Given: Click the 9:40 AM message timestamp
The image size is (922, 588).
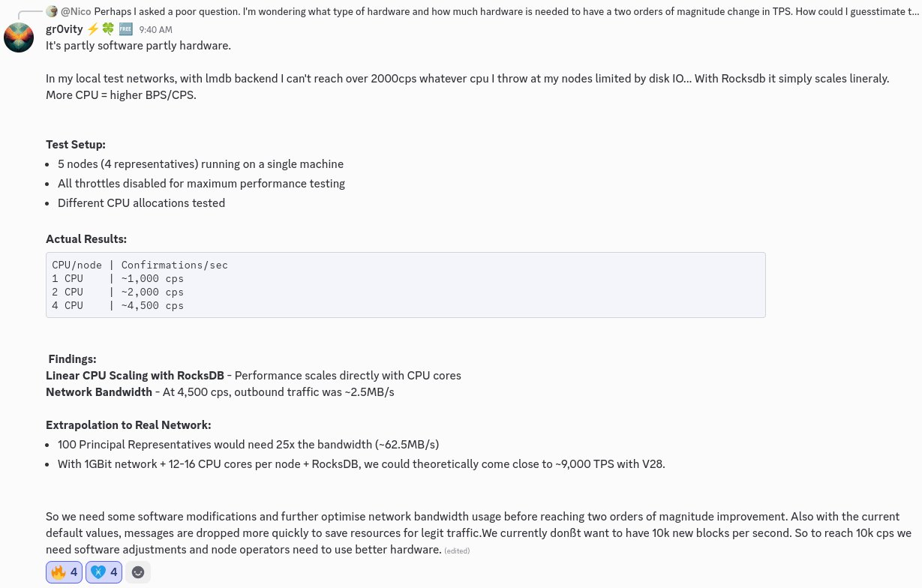Looking at the screenshot, I should coord(155,30).
